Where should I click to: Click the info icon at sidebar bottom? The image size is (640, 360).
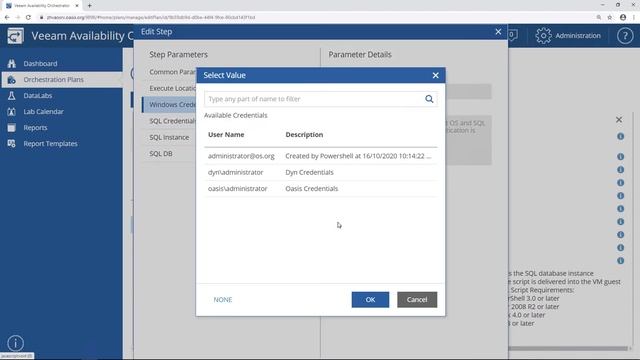coord(16,343)
